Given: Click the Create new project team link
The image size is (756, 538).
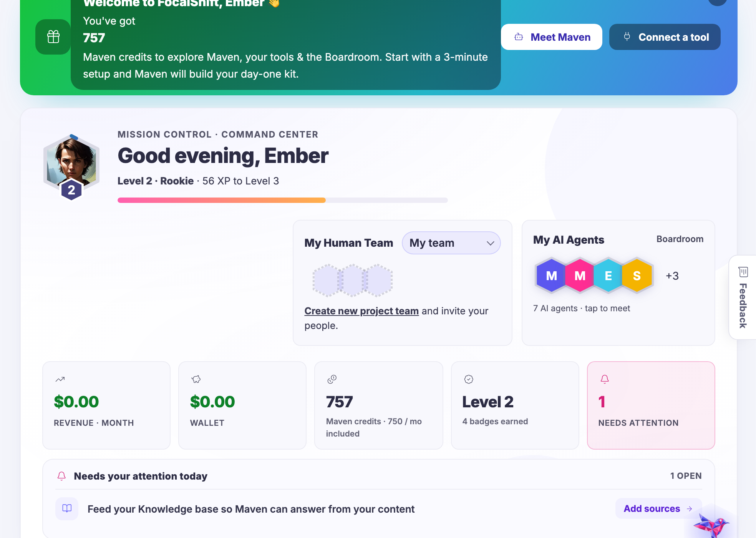Looking at the screenshot, I should pyautogui.click(x=361, y=311).
